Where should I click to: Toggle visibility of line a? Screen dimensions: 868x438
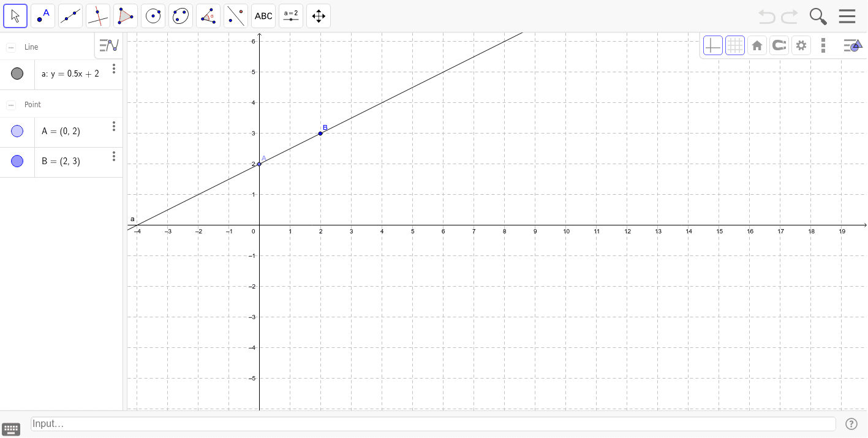(x=17, y=74)
